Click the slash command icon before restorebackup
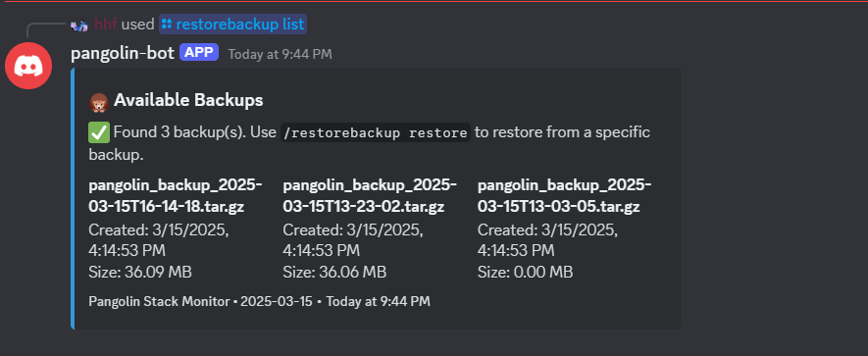The height and width of the screenshot is (356, 868). 167,25
